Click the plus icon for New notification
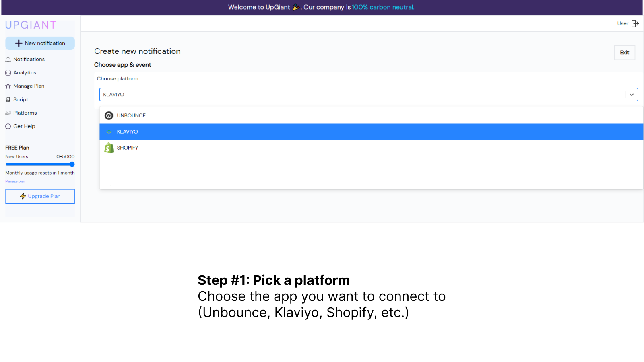 click(x=19, y=43)
